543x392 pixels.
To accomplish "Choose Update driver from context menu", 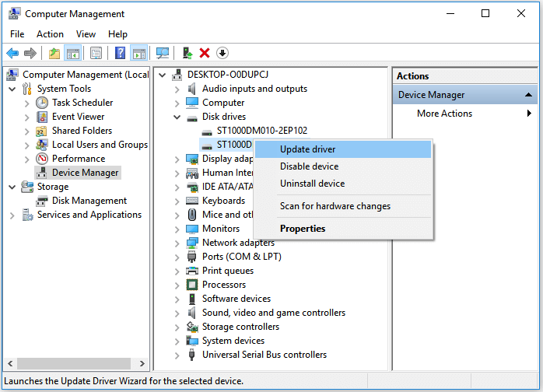I will click(x=307, y=149).
